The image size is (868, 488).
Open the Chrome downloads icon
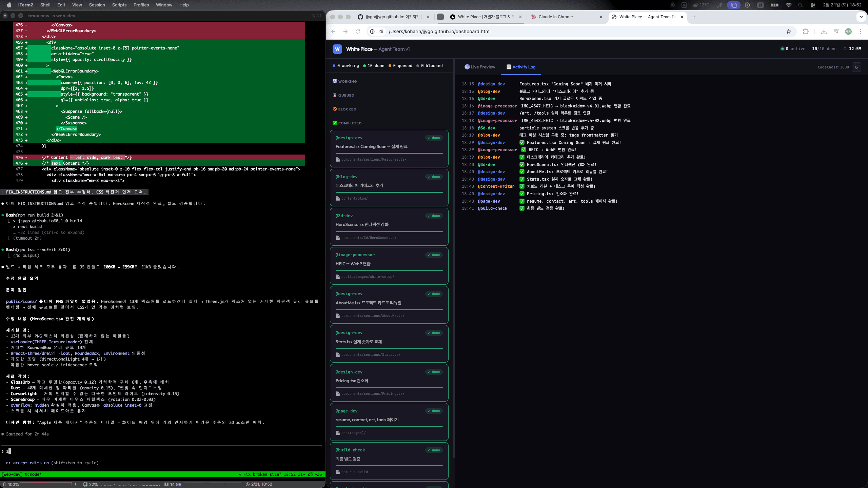click(x=824, y=32)
